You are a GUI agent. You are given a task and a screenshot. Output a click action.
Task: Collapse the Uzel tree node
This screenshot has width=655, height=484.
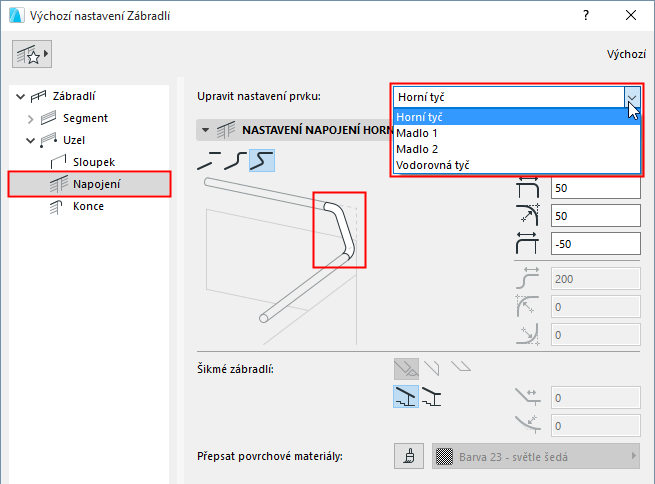[31, 140]
